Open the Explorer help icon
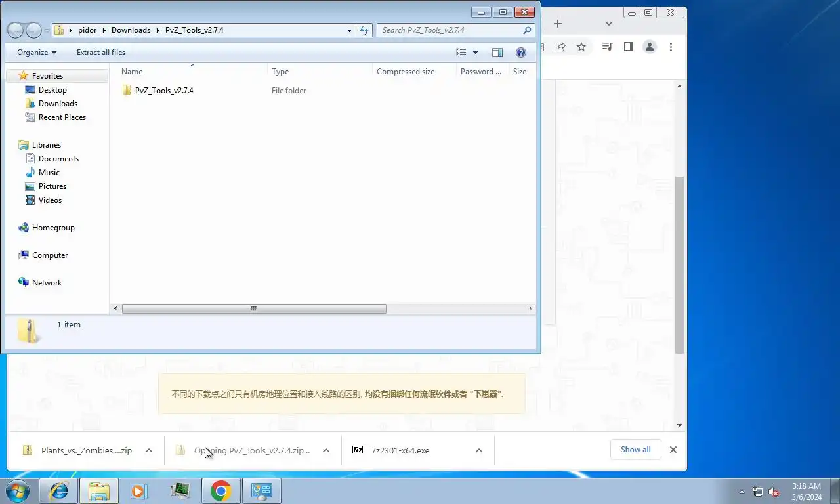Image resolution: width=840 pixels, height=504 pixels. pos(521,52)
